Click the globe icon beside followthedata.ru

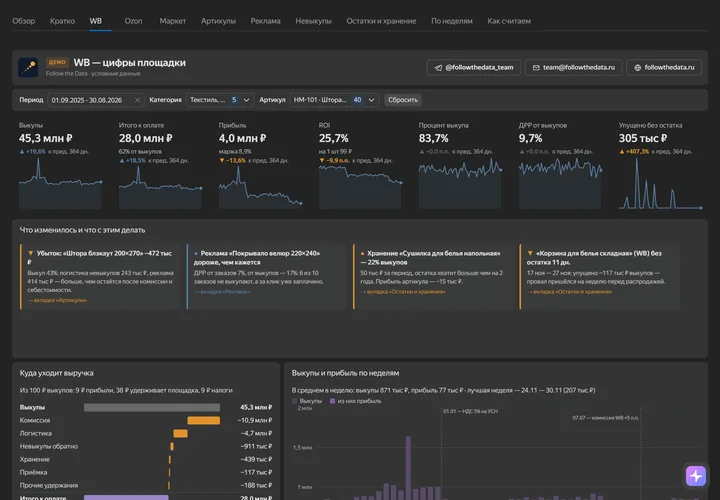637,67
